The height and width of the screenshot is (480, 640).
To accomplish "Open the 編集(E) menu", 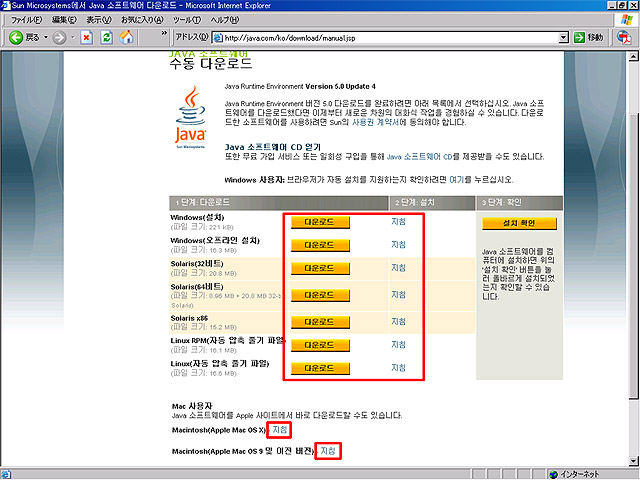I will click(64, 20).
